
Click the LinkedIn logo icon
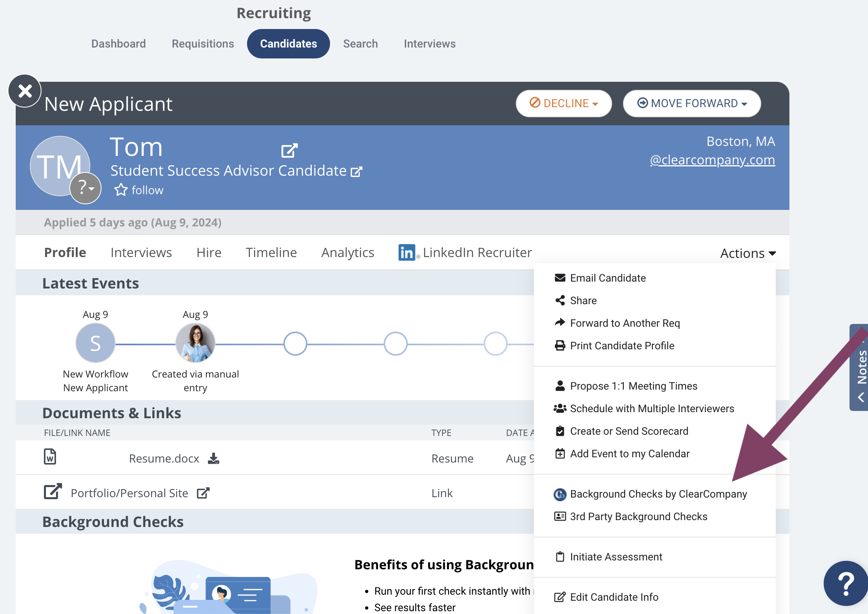(x=407, y=252)
